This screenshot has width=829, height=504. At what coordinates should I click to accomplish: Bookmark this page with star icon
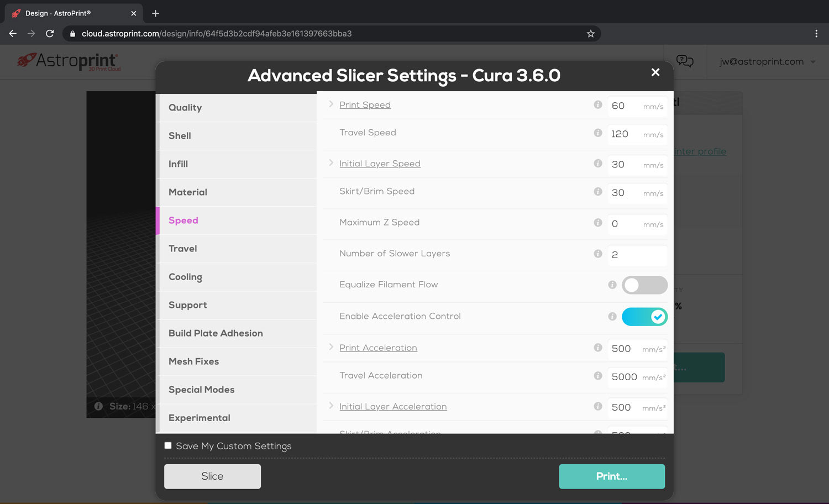click(x=591, y=34)
